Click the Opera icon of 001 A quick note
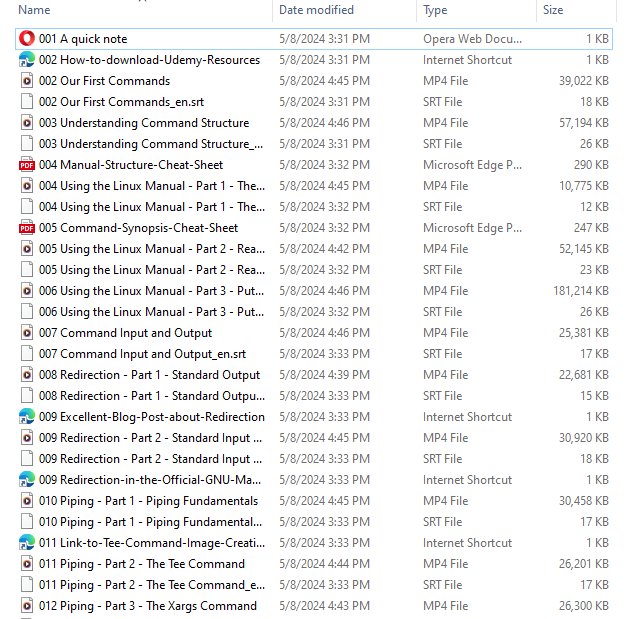Viewport: 630px width, 619px height. pos(27,39)
